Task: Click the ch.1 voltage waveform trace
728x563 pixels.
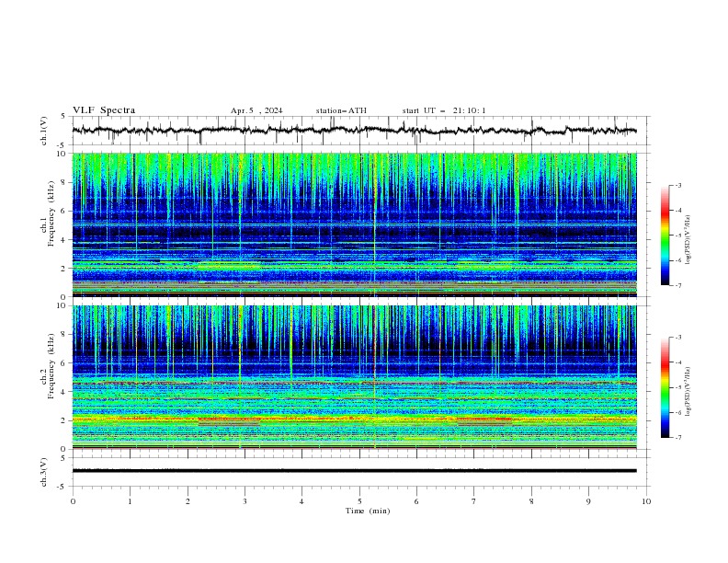Action: pos(355,131)
